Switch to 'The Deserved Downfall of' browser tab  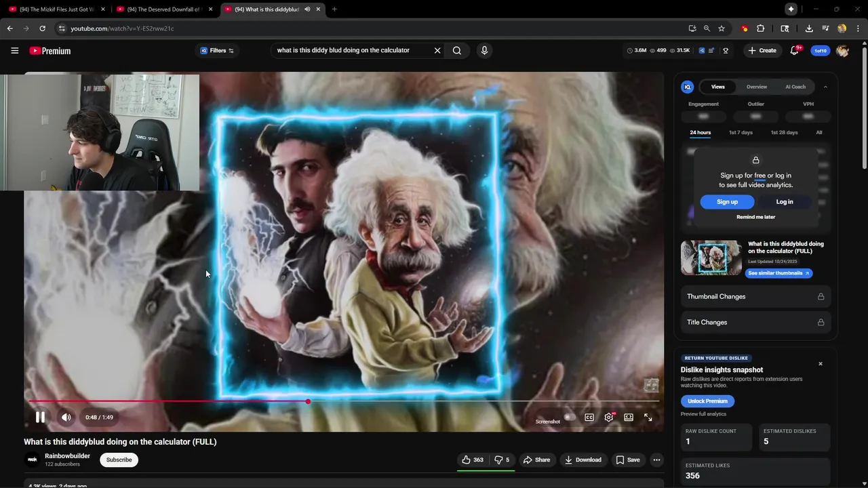[x=165, y=9]
